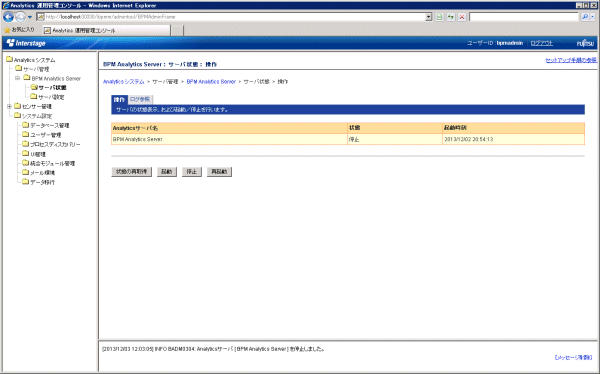
Task: Open ユーザー管理 in tree
Action: pos(46,135)
